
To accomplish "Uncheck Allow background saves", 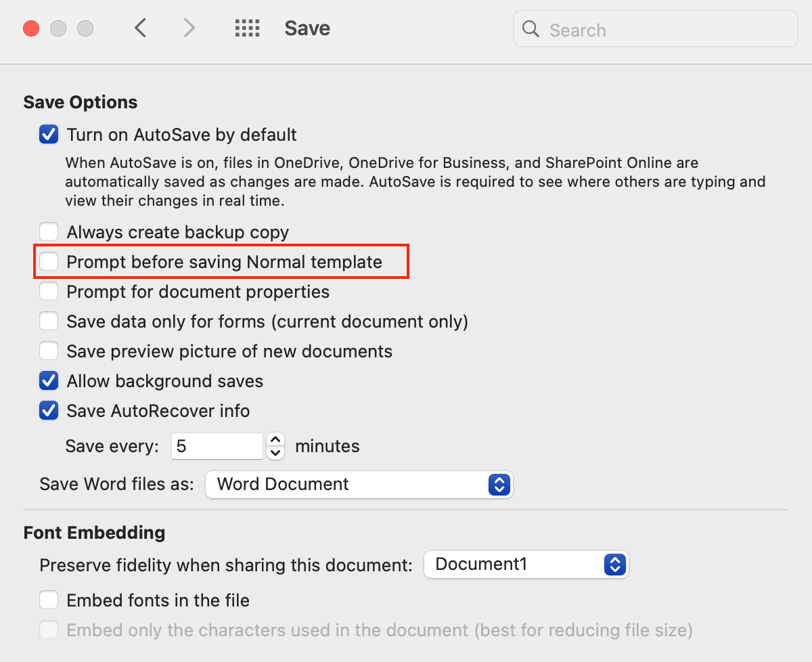I will pyautogui.click(x=49, y=381).
